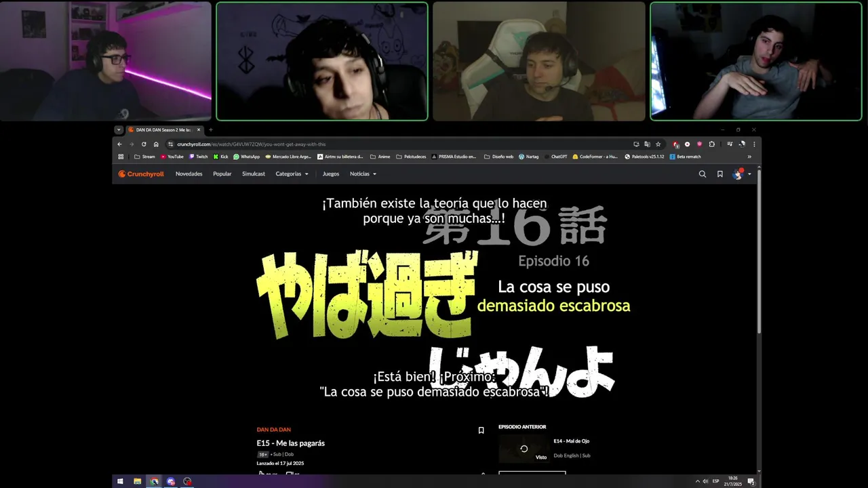Screen dimensions: 868x488
Task: Switch the ESP keyboard language indicator
Action: tap(716, 481)
